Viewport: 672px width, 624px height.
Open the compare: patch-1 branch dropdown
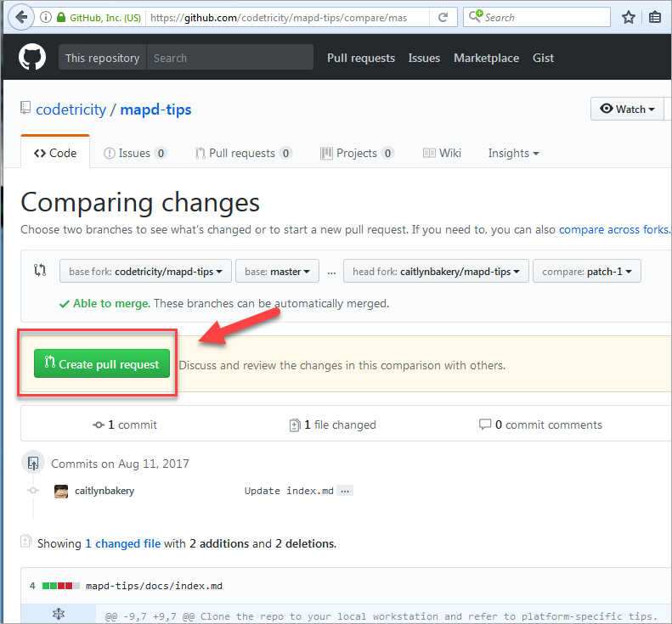click(587, 271)
